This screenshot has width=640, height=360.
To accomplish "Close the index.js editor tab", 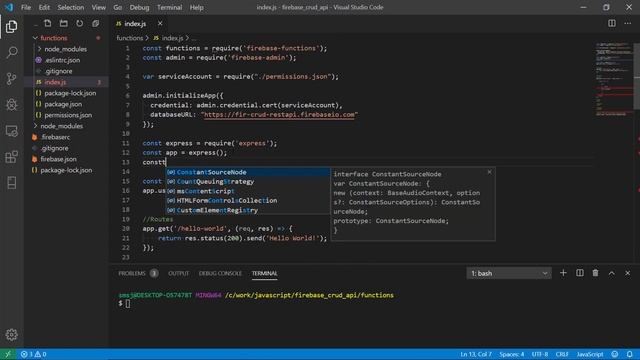I will click(x=160, y=24).
